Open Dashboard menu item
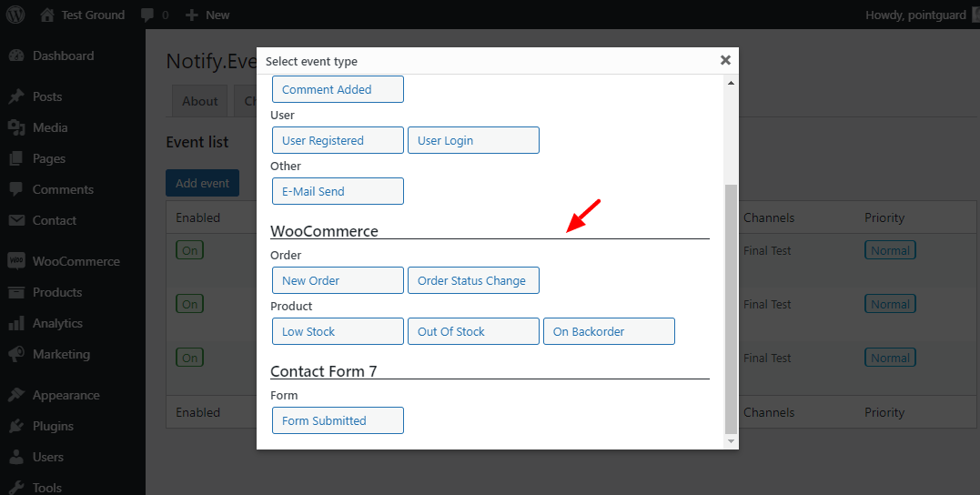This screenshot has width=980, height=495. pyautogui.click(x=63, y=56)
